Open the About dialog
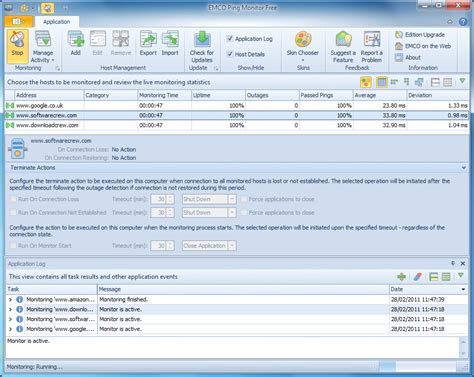The width and height of the screenshot is (474, 377). coord(408,57)
